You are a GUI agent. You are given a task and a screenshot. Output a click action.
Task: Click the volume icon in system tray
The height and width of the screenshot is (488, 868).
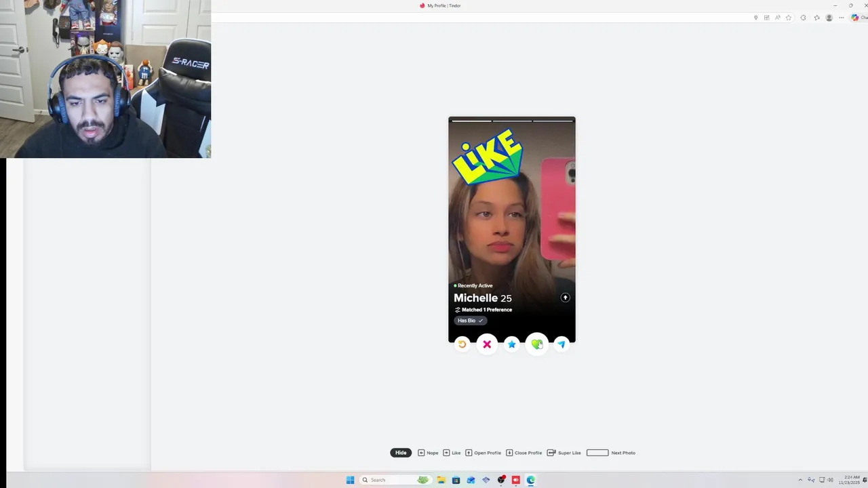click(831, 480)
